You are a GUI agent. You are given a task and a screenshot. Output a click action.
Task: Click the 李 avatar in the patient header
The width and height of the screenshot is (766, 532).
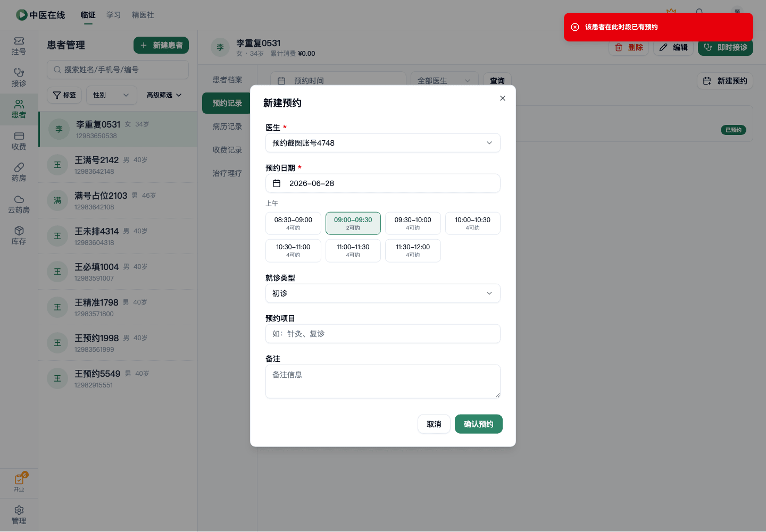(x=220, y=47)
